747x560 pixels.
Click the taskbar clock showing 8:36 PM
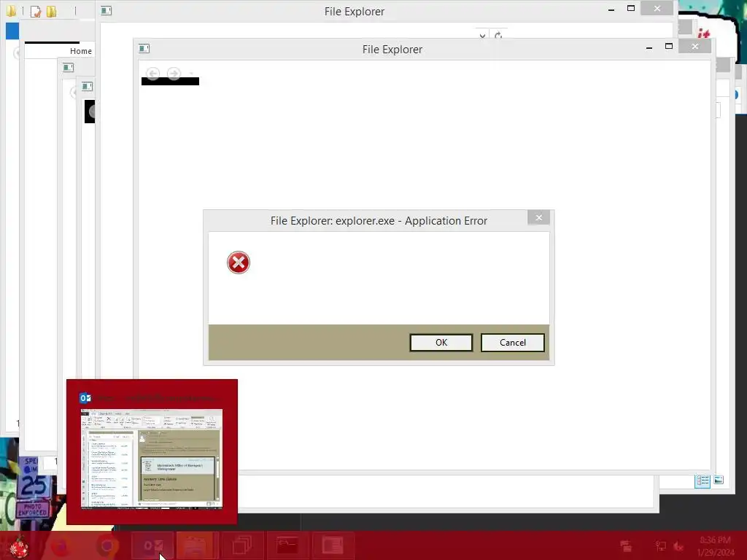coord(716,546)
